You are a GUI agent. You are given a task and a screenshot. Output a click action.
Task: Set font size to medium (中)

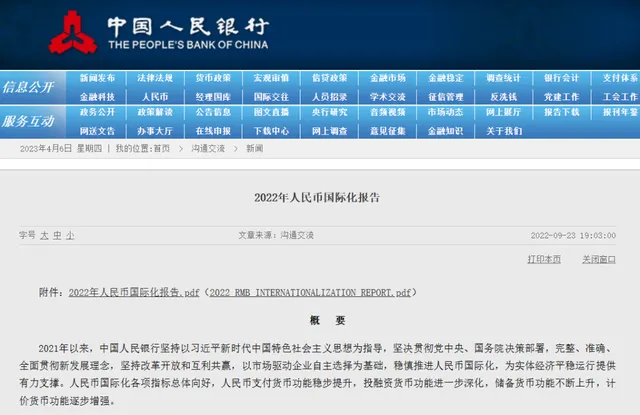57,235
